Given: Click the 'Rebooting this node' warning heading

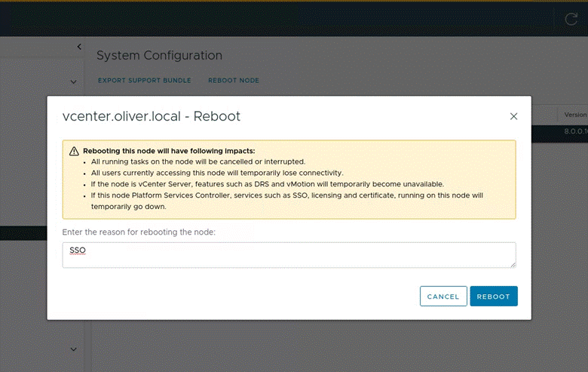Looking at the screenshot, I should tap(169, 151).
